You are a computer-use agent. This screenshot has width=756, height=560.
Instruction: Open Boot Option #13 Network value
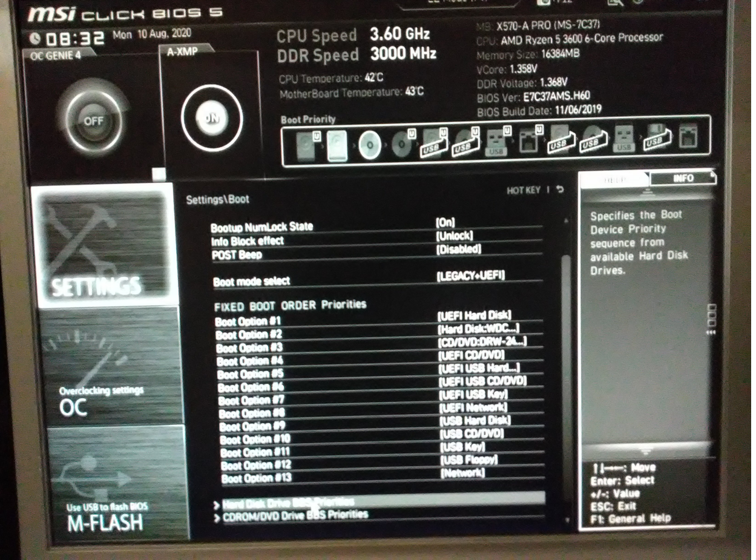coord(463,473)
